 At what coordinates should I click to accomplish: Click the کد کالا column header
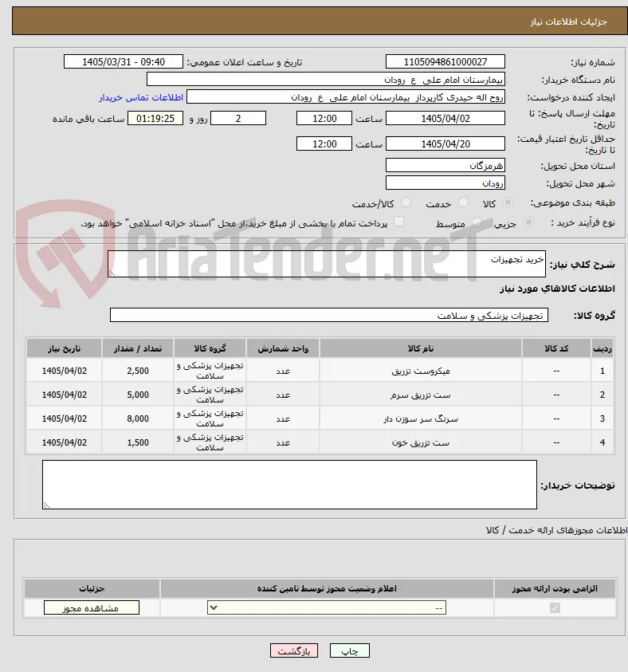[556, 348]
